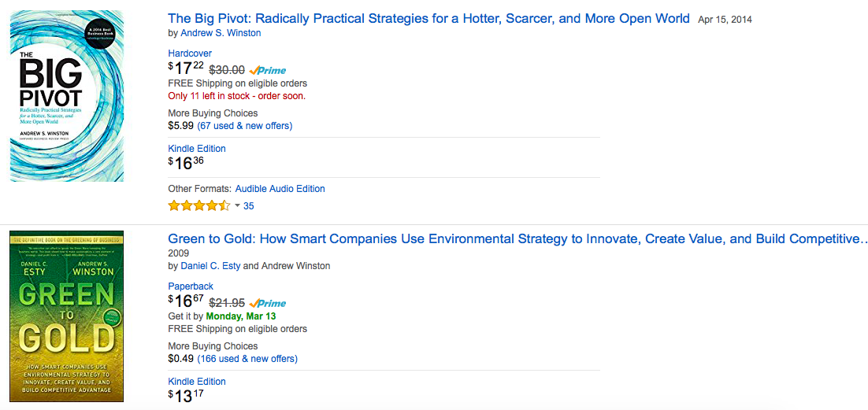
Task: Choose Kindle Edition of Green to Gold
Action: pyautogui.click(x=197, y=382)
